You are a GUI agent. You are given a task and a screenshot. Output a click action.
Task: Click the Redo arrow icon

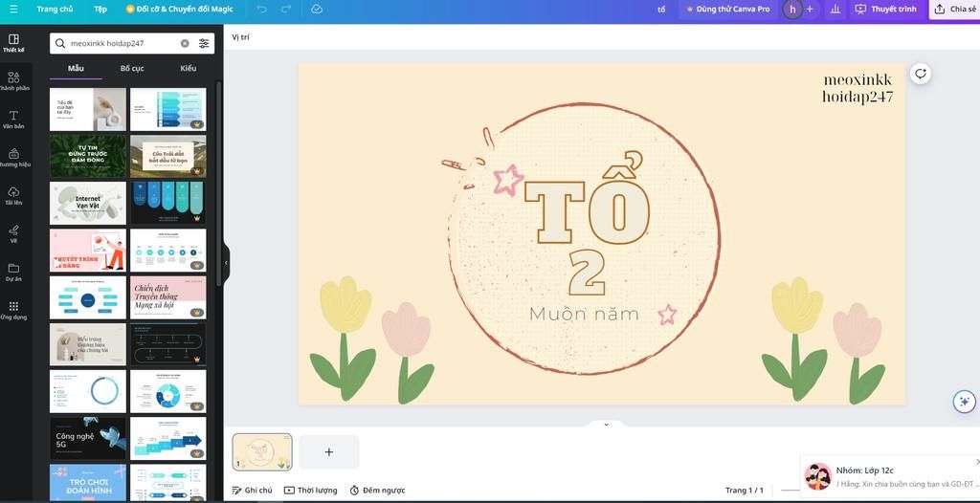click(286, 10)
